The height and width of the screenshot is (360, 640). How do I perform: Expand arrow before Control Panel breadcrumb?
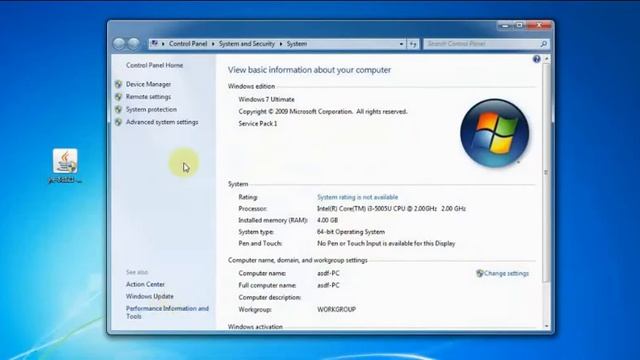coord(163,44)
